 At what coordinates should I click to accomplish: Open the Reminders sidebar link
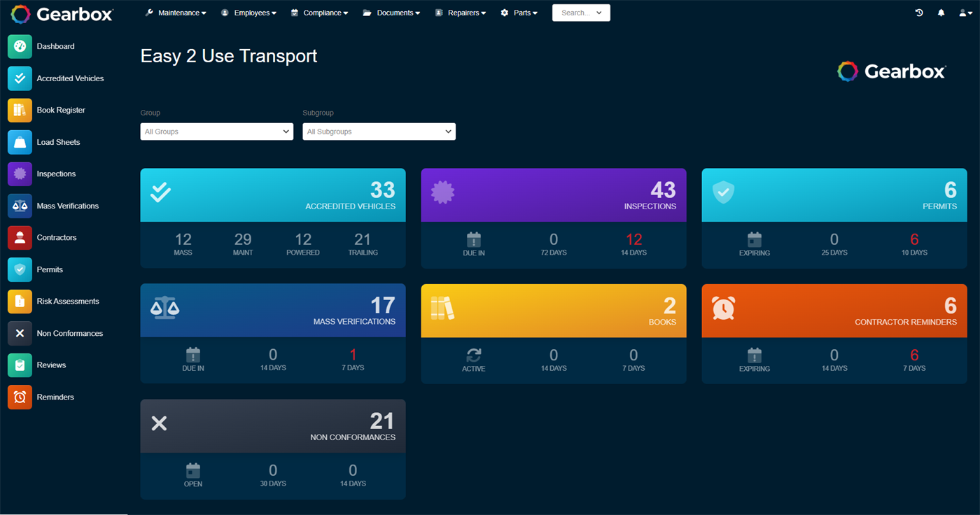click(55, 397)
